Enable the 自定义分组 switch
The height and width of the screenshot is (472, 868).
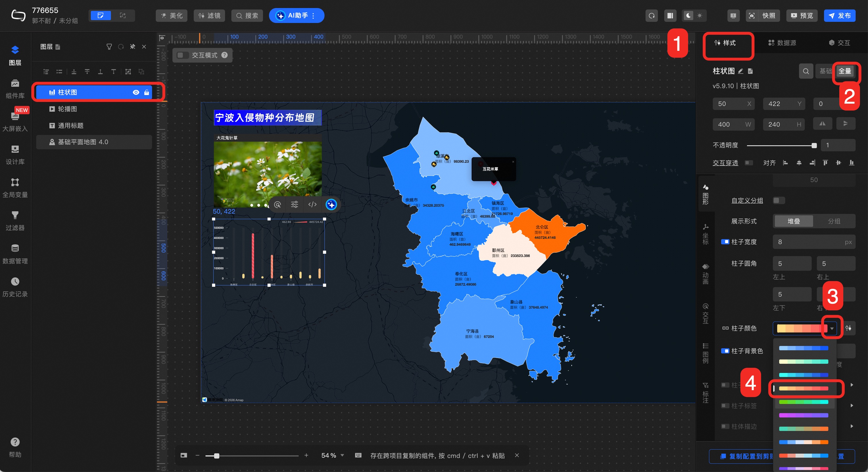pyautogui.click(x=778, y=200)
